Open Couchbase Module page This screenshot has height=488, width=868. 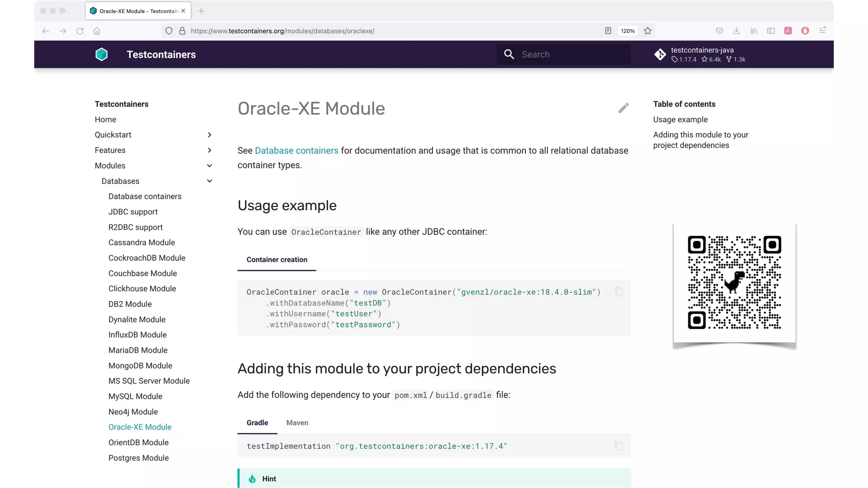pyautogui.click(x=143, y=273)
